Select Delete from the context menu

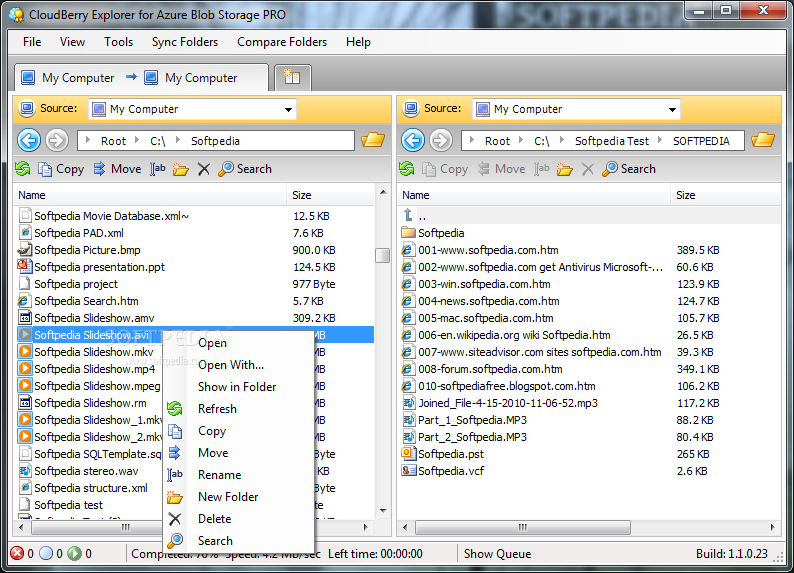point(237,519)
